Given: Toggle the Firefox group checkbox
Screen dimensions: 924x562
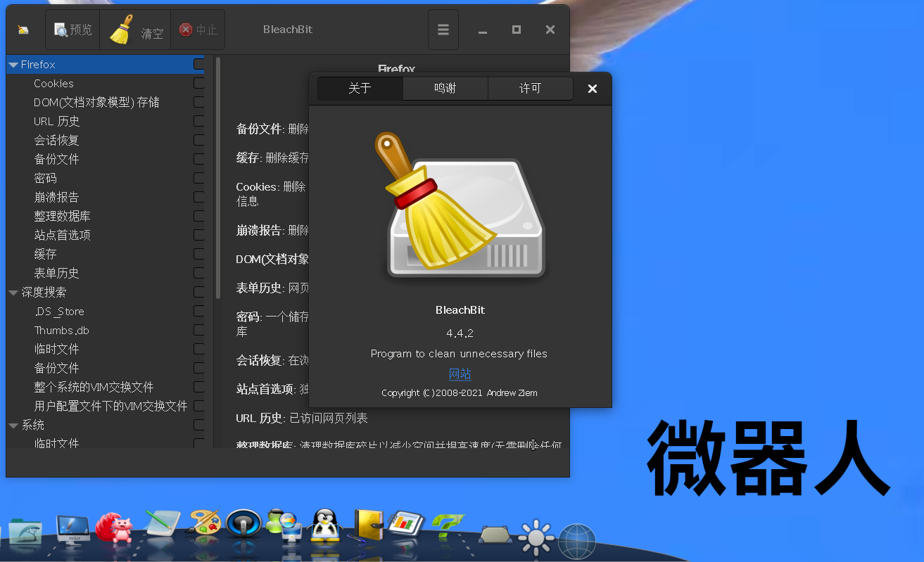Looking at the screenshot, I should pyautogui.click(x=199, y=64).
